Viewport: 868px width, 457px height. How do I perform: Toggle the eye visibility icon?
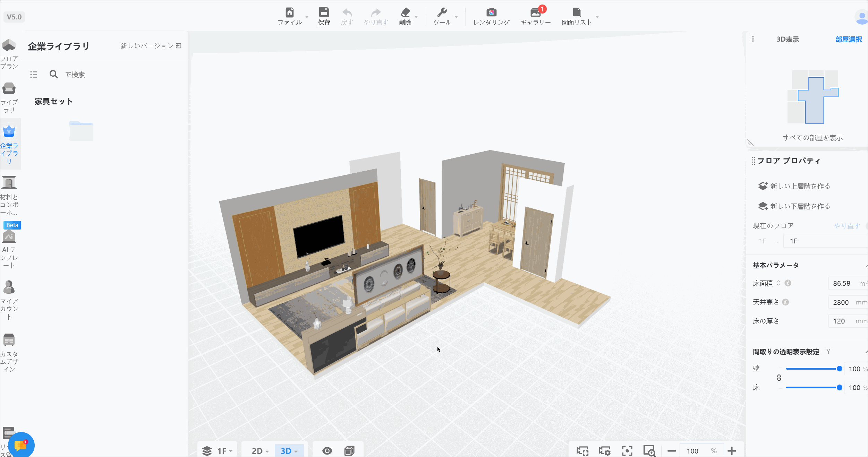(327, 451)
